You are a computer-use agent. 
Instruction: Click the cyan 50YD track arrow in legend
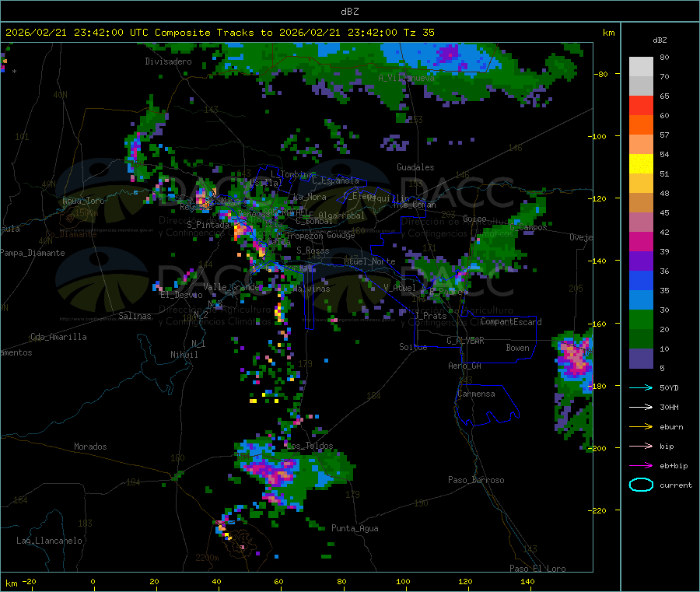coord(641,387)
